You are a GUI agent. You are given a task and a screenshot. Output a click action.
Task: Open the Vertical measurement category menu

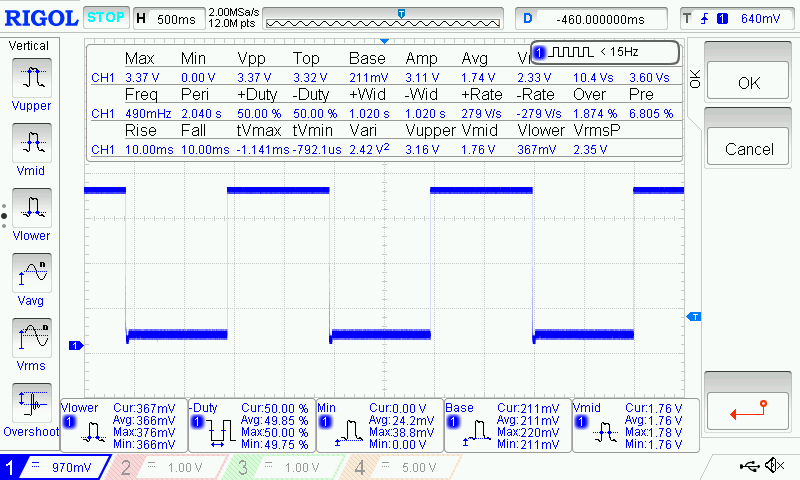[29, 46]
